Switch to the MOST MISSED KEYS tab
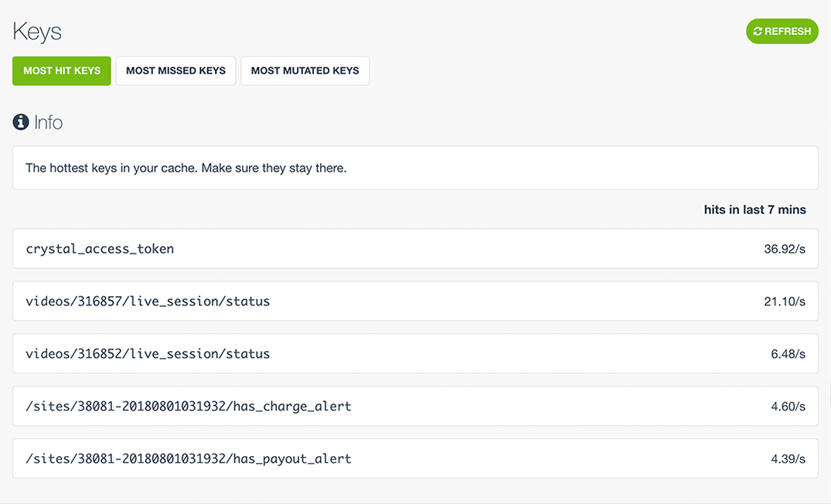 pos(175,70)
